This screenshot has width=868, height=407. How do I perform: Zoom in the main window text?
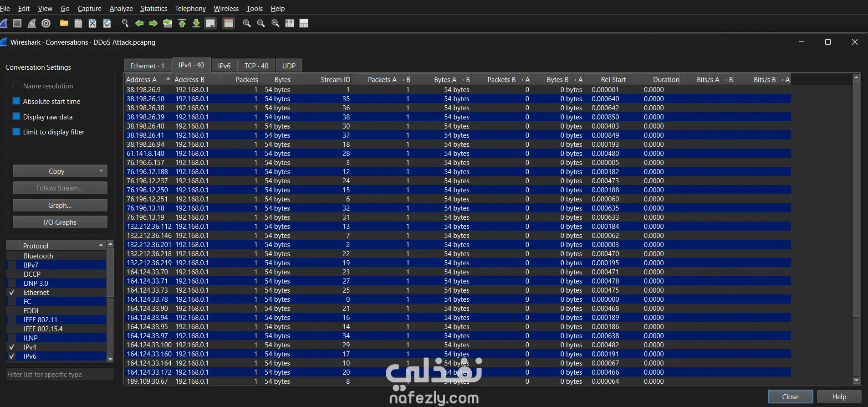coord(247,23)
